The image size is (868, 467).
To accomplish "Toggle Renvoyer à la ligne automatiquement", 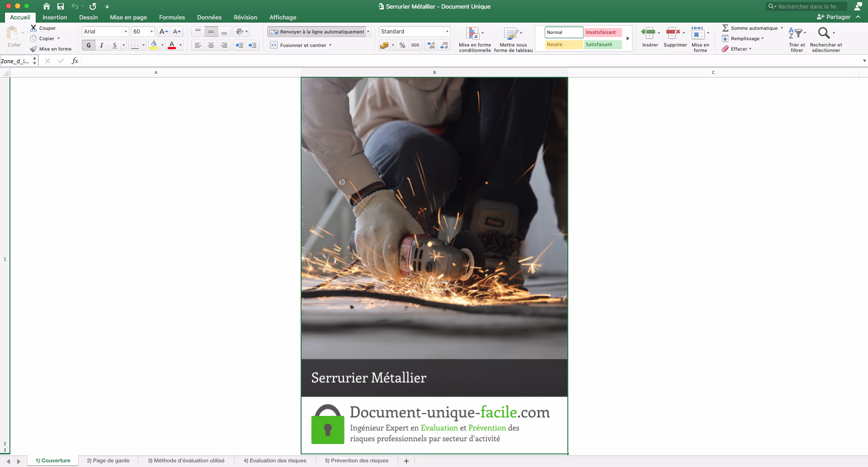I will [316, 32].
